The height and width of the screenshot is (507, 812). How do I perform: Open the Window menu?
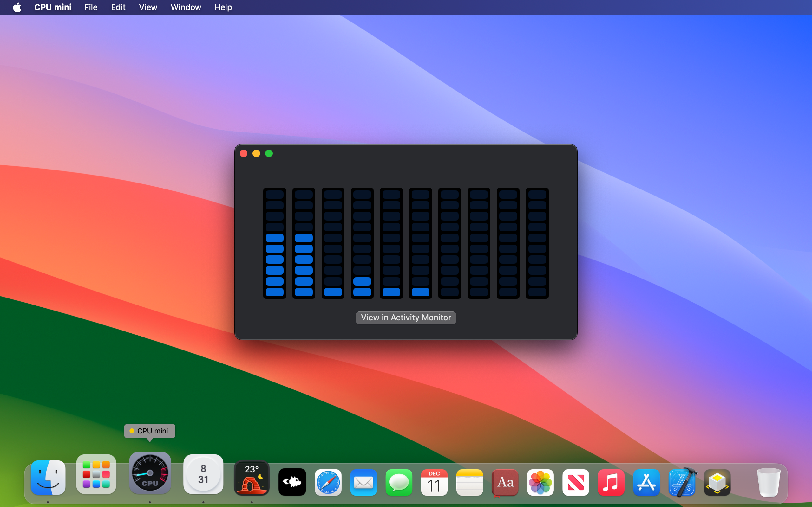186,7
